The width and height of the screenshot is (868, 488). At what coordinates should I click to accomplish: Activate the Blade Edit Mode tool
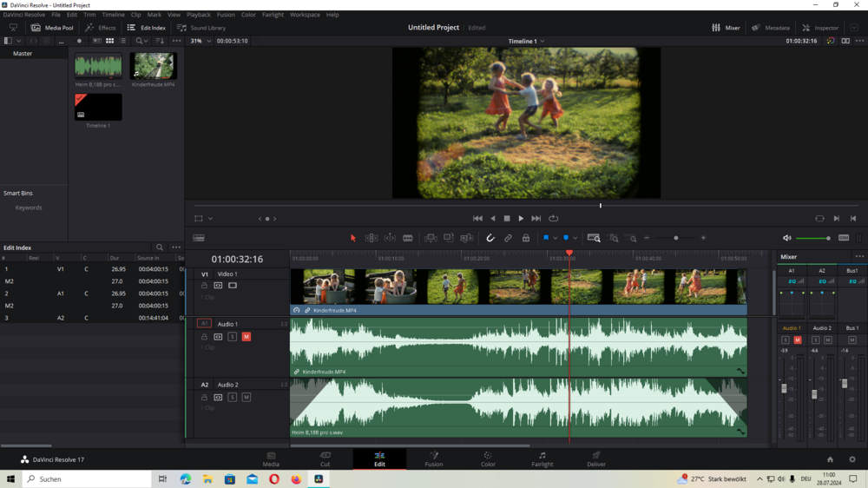click(407, 238)
